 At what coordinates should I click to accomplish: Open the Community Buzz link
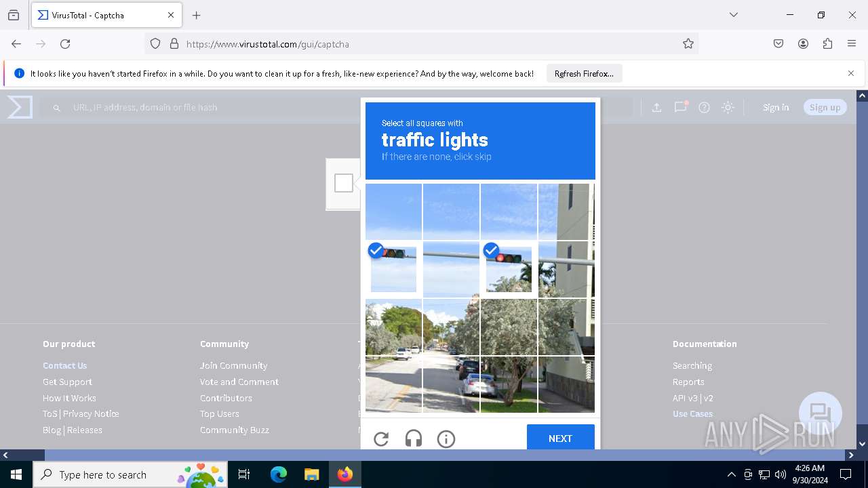coord(235,430)
